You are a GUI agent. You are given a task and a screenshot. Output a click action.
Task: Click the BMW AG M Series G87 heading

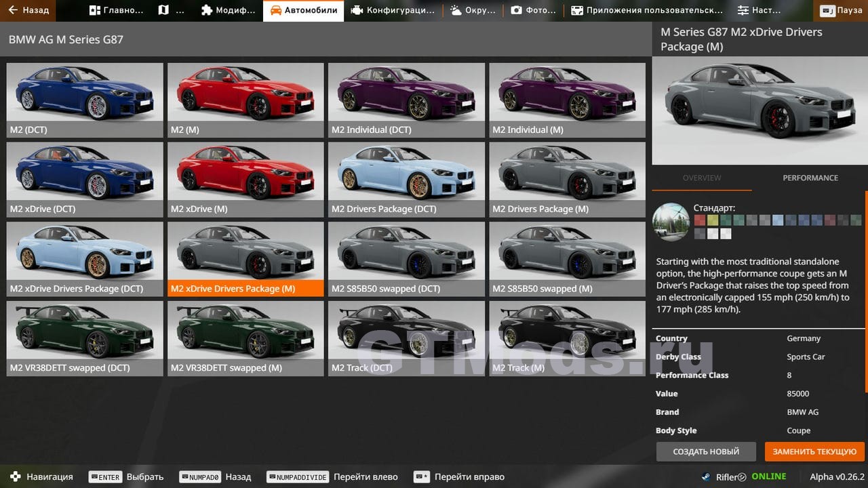click(x=66, y=39)
